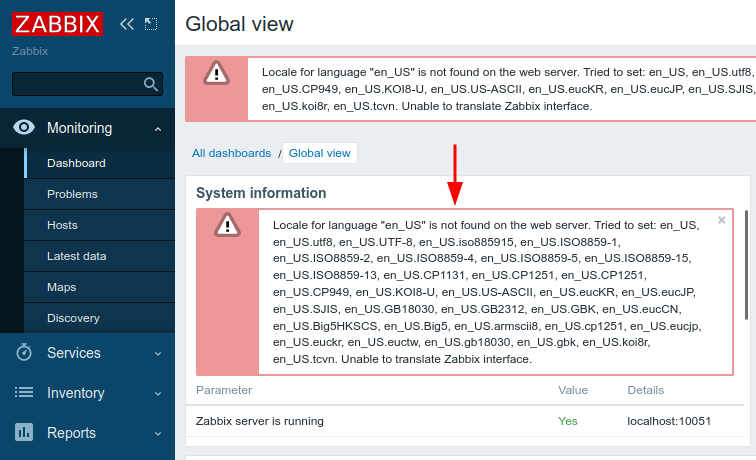Expand the Reports menu chevron
The width and height of the screenshot is (756, 460).
158,434
